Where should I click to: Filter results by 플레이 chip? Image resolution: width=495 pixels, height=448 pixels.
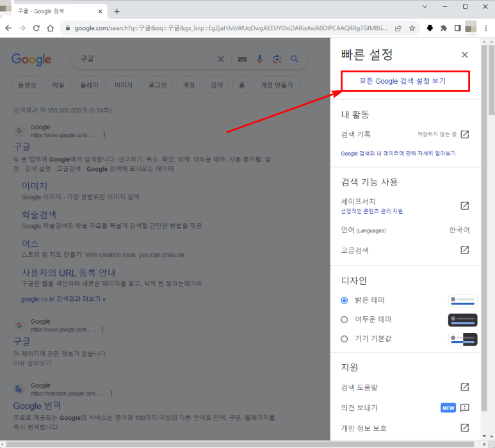pos(90,85)
